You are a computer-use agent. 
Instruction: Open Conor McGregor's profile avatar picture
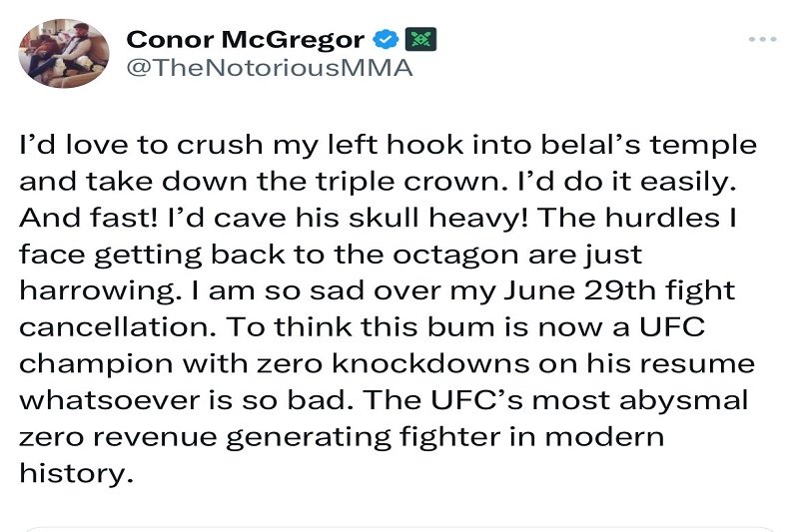coord(64,54)
